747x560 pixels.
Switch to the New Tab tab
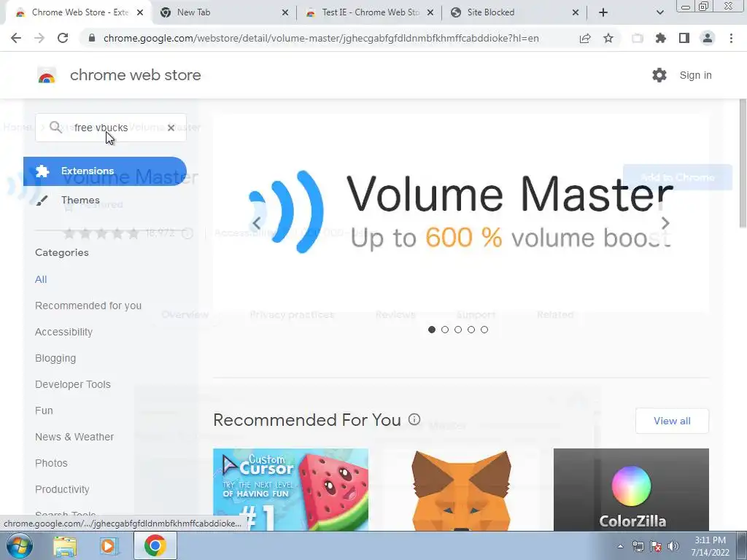click(224, 12)
